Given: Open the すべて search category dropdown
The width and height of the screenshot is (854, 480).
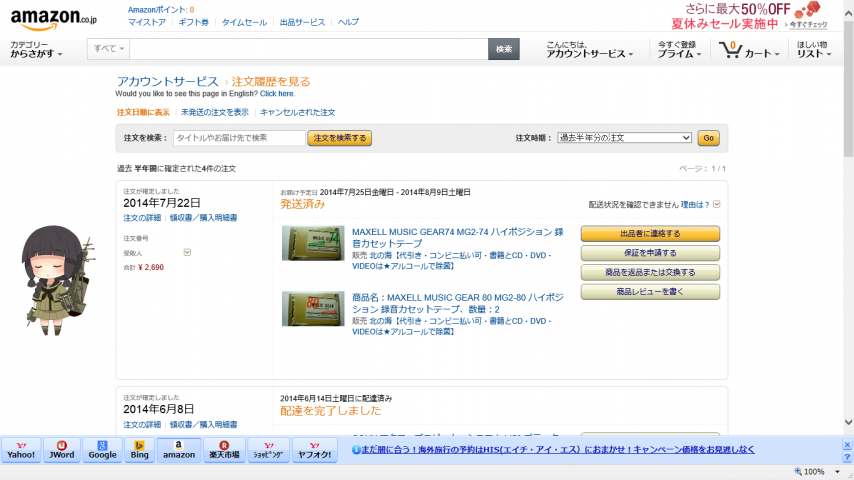Looking at the screenshot, I should pos(108,48).
